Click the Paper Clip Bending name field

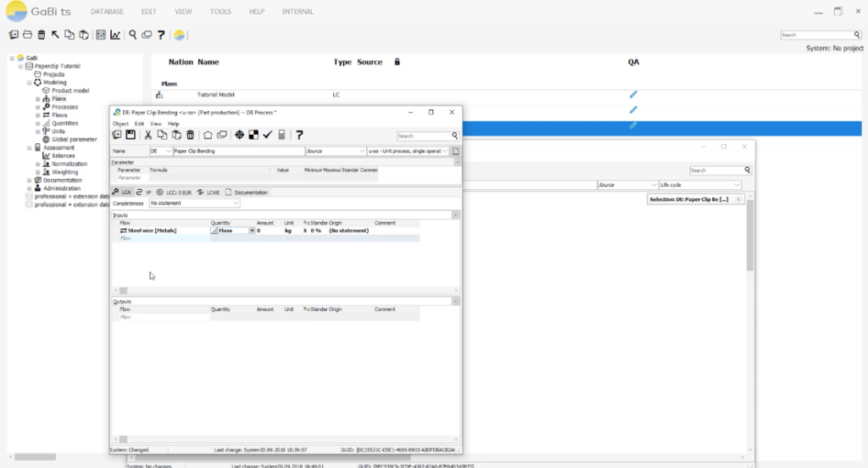click(x=238, y=151)
